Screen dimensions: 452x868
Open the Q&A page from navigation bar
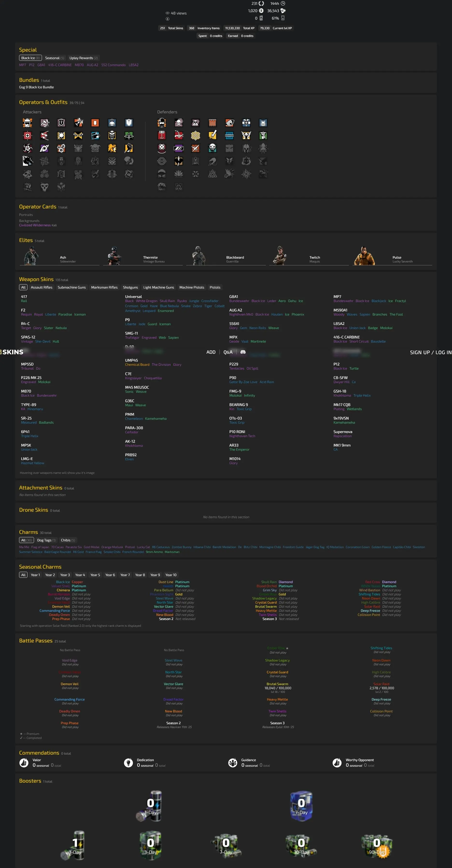click(x=228, y=352)
